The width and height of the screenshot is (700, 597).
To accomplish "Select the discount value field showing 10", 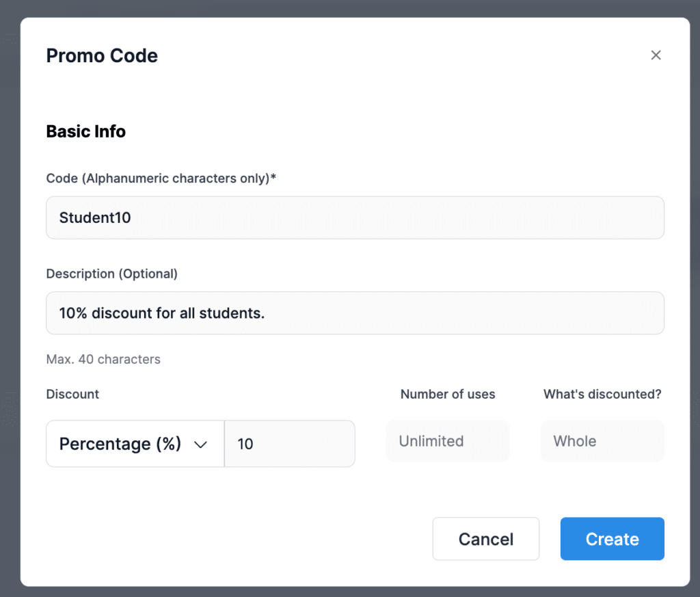I will (x=289, y=444).
